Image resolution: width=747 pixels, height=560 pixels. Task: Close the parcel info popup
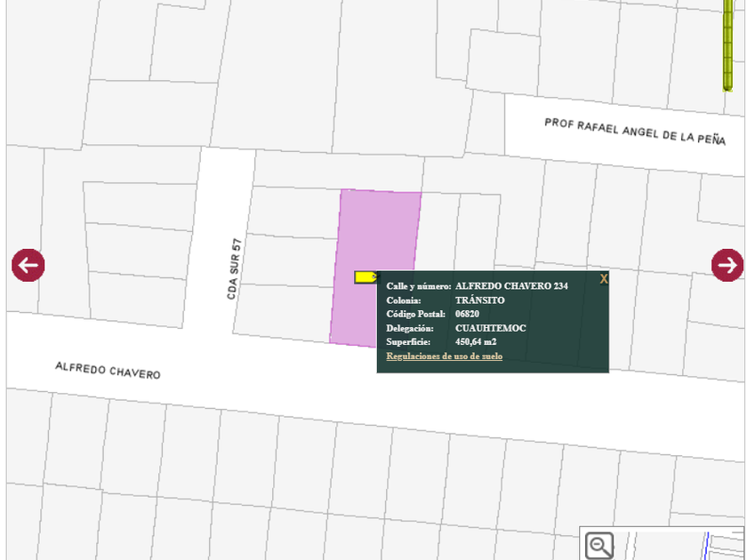click(x=604, y=279)
